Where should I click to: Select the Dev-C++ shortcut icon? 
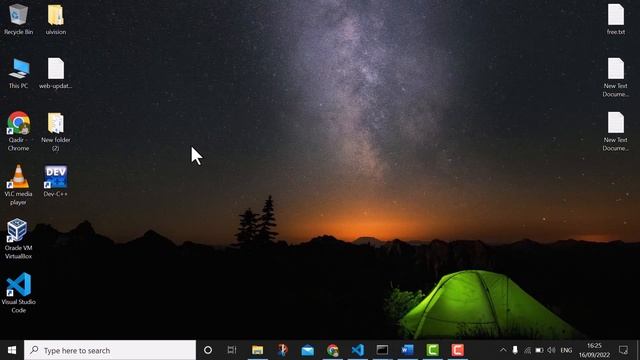(56, 181)
